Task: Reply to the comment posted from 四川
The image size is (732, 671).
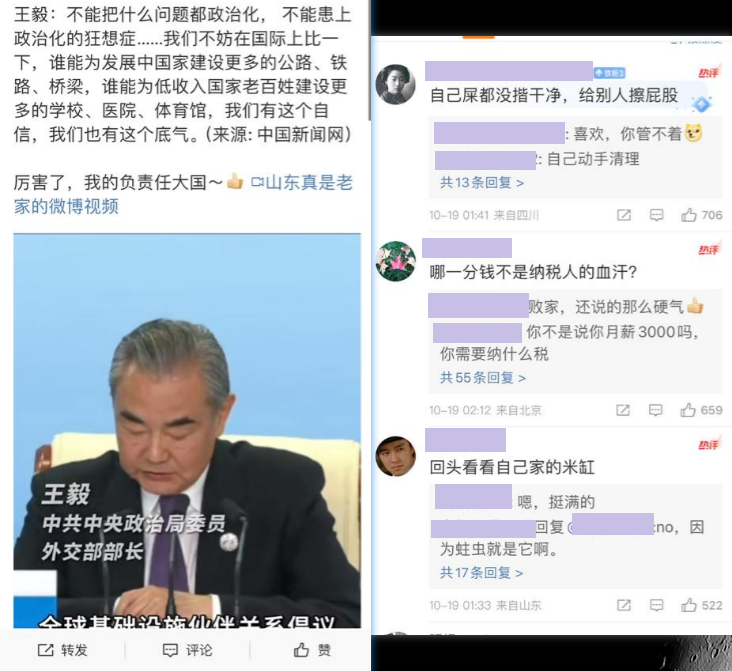Action: click(656, 215)
